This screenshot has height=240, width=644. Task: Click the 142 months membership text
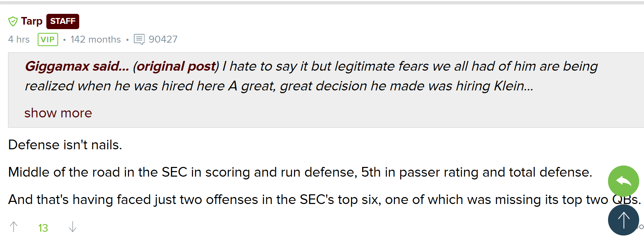click(95, 39)
